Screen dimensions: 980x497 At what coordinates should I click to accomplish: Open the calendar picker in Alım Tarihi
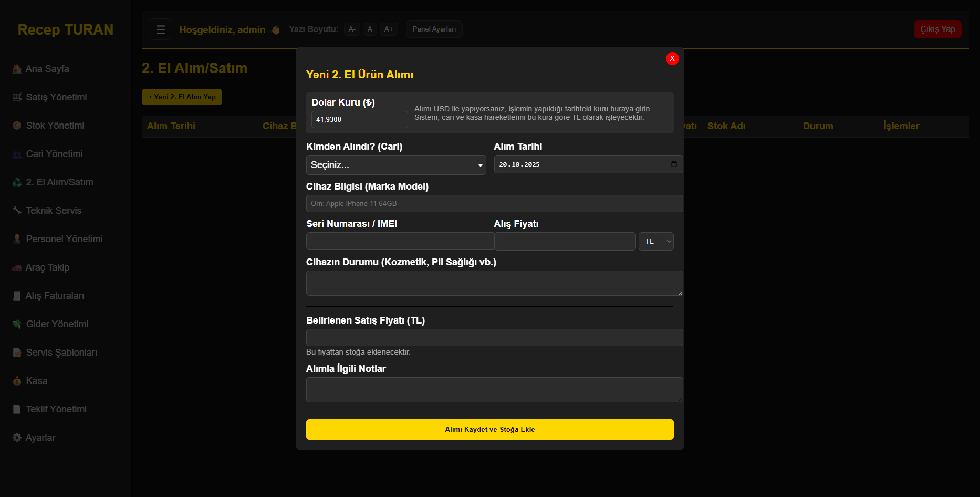(674, 164)
